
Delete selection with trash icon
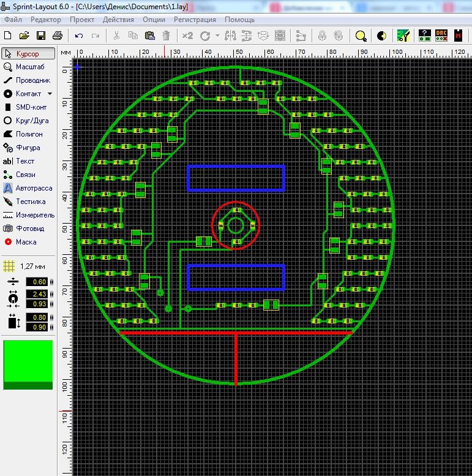[x=167, y=36]
